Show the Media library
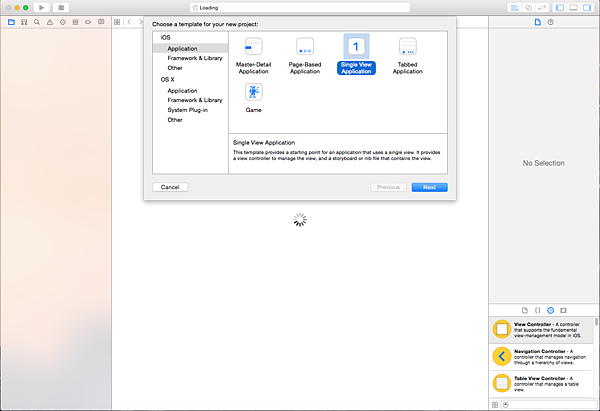Screen dimensions: 600x411 [563, 310]
